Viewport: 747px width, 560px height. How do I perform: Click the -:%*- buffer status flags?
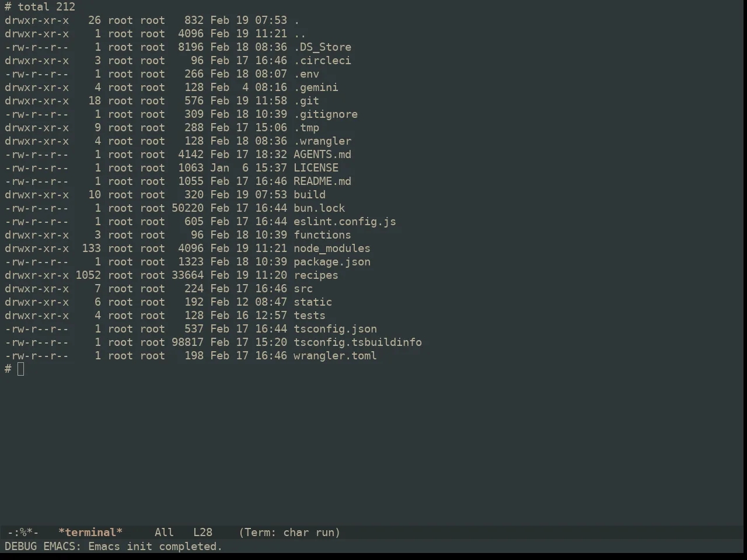pos(23,532)
